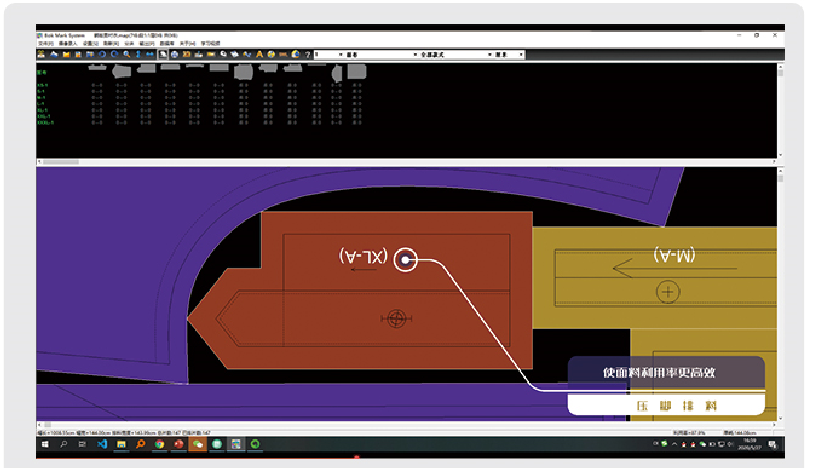The width and height of the screenshot is (813, 468).
Task: Open File Explorer from the taskbar
Action: 121,443
